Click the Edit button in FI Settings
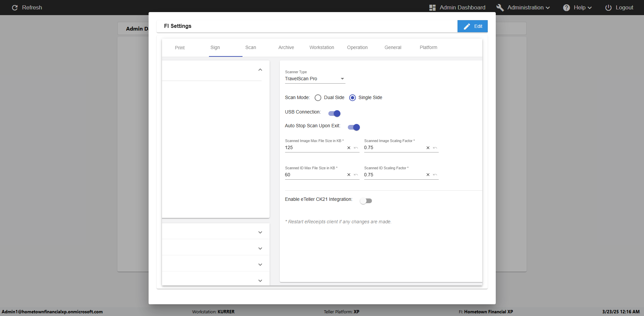 [472, 26]
